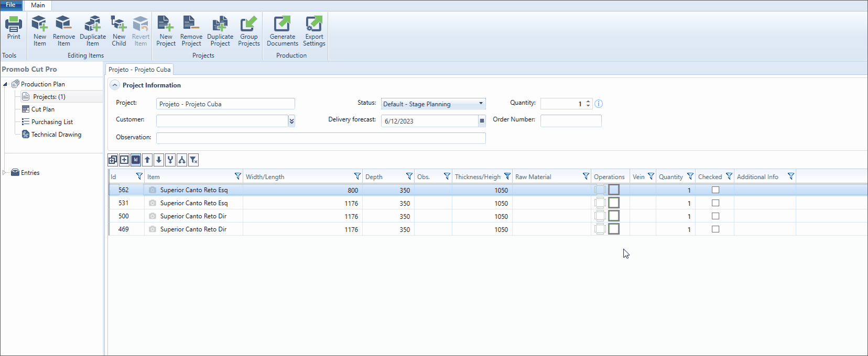Open the Item column filter

pos(237,176)
